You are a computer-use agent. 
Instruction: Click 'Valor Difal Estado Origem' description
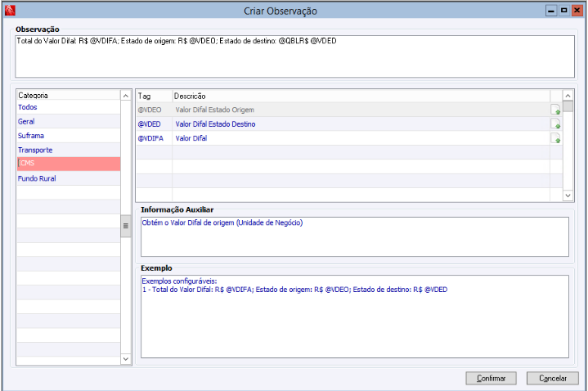215,110
